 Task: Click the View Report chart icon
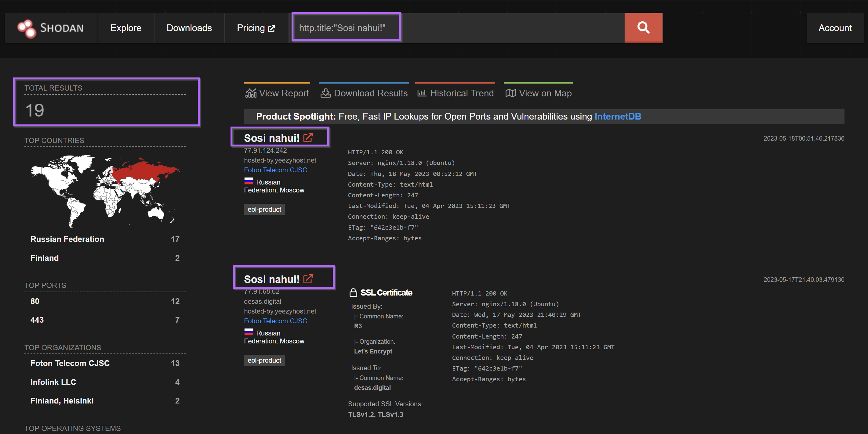[250, 93]
